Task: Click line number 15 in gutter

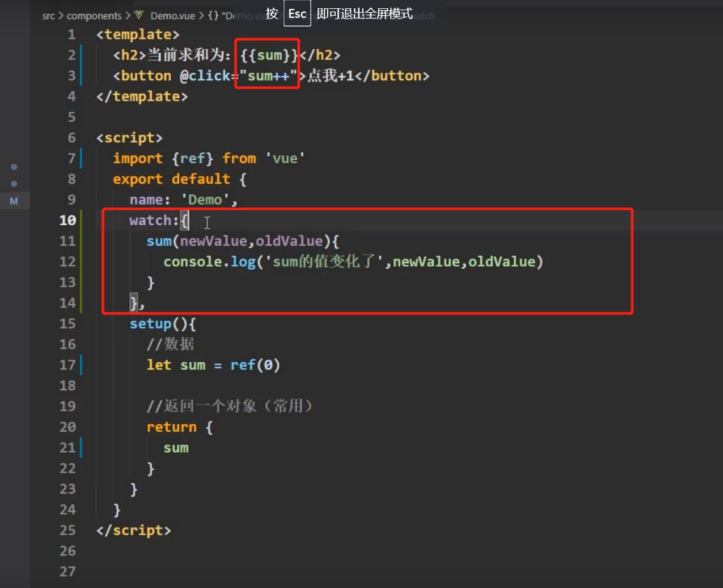Action: pyautogui.click(x=68, y=324)
